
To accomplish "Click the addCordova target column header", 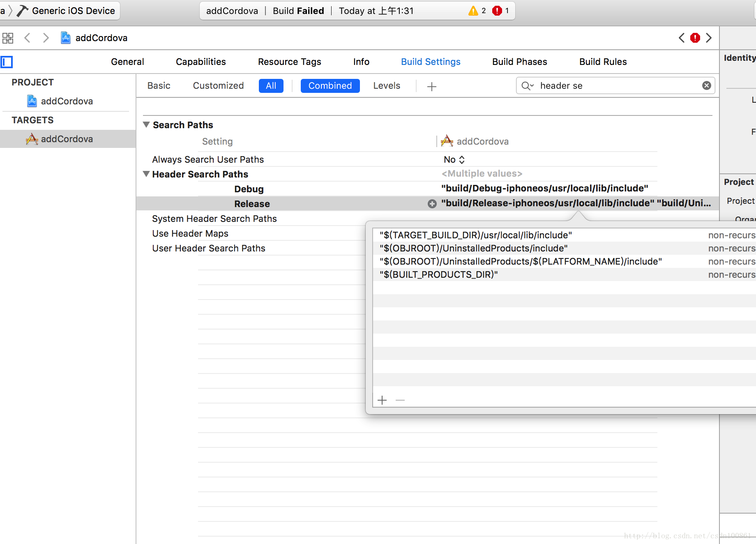I will coord(475,141).
